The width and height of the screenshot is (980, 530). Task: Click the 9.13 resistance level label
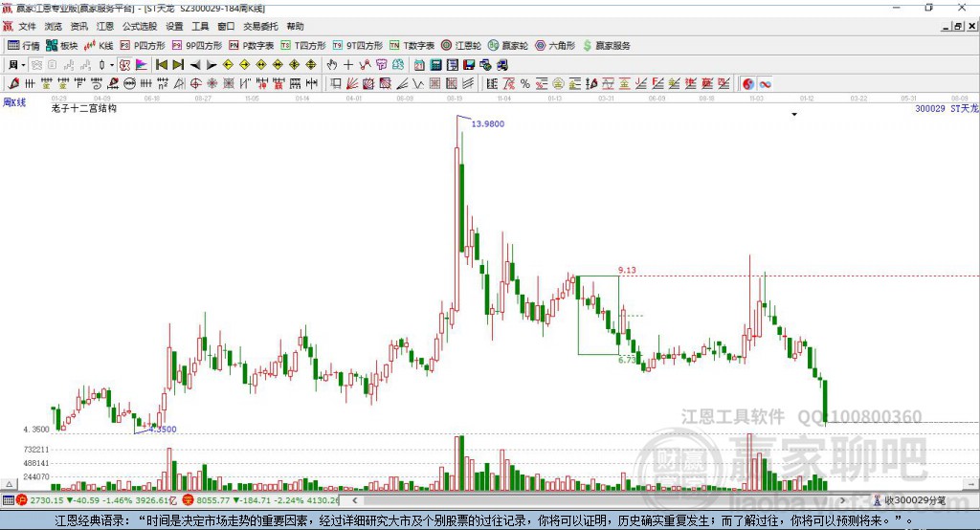tap(627, 270)
